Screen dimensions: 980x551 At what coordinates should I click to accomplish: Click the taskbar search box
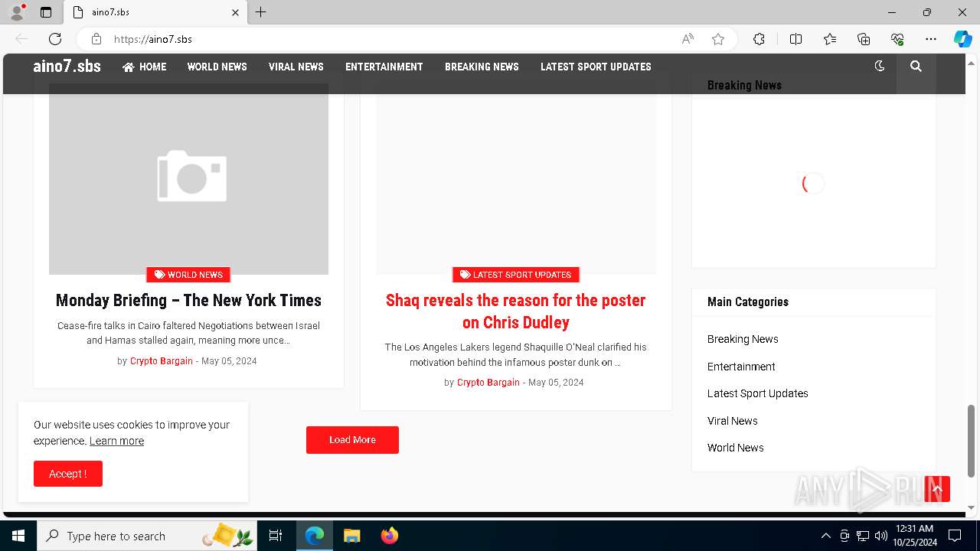point(147,536)
